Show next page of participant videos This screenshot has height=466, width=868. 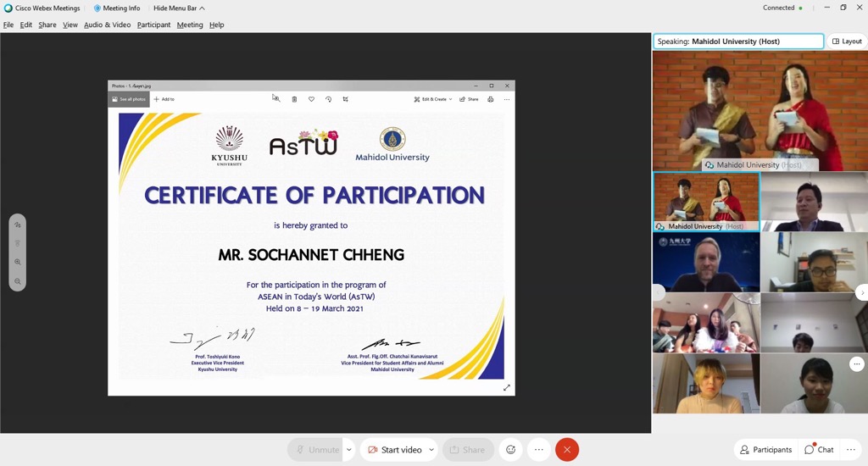click(x=862, y=292)
